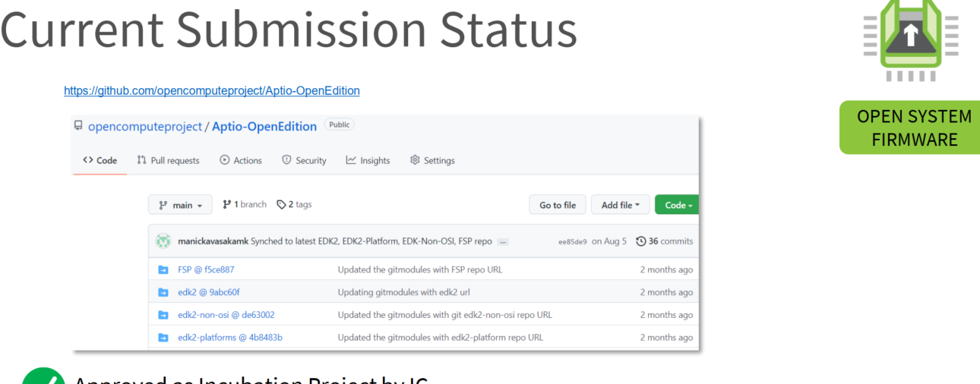This screenshot has width=980, height=384.
Task: Open the commit hash ee85de9
Action: pos(572,242)
